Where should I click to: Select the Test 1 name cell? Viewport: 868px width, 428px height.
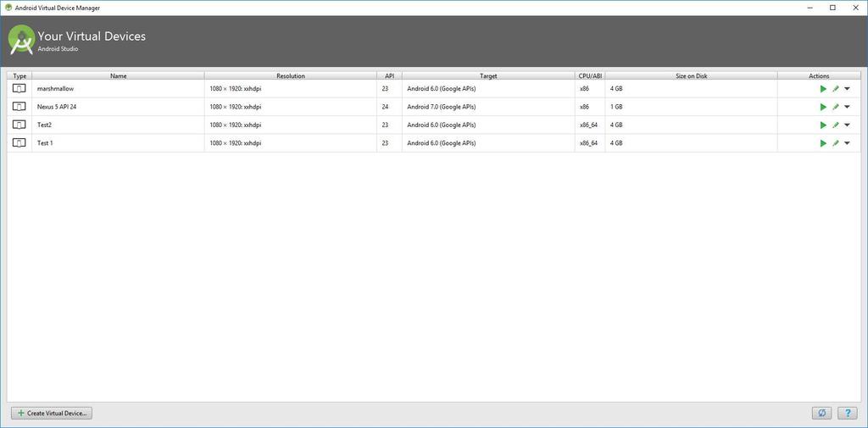pos(119,143)
